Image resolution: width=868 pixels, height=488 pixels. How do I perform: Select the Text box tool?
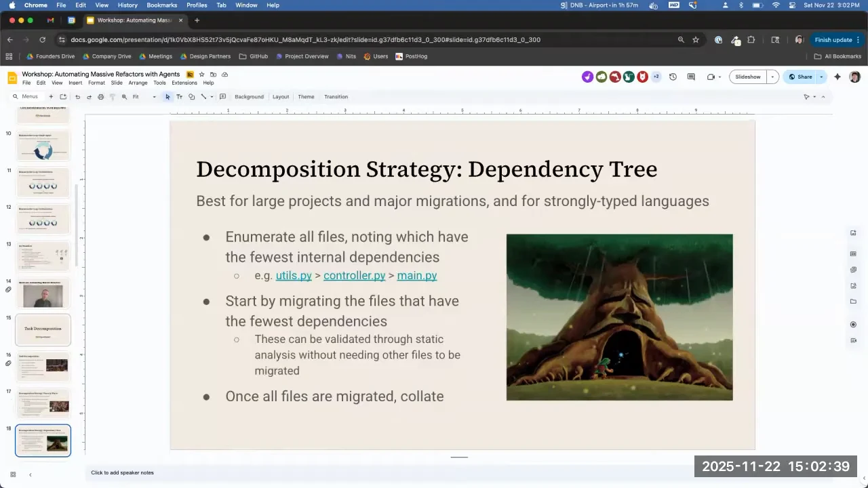tap(179, 97)
